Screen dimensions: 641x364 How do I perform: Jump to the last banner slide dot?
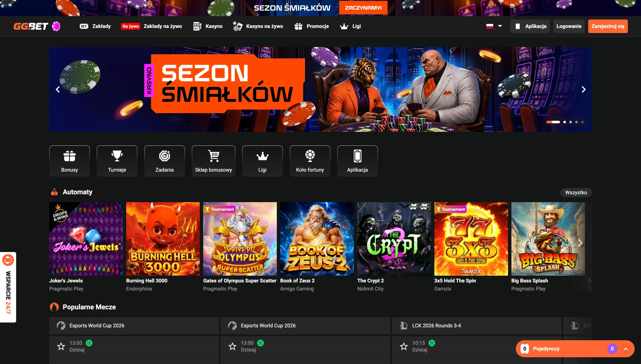tap(582, 122)
